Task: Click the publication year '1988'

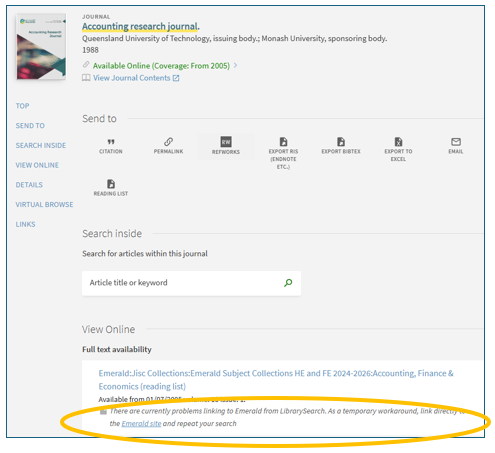Action: point(90,50)
